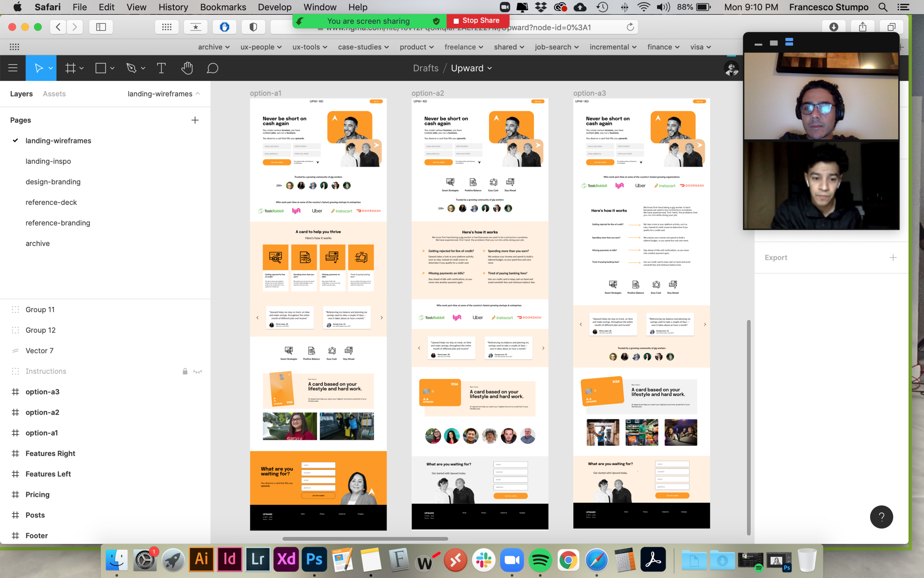Screen dimensions: 924x578
Task: Open the Bookmarks menu in menu bar
Action: [x=223, y=7]
